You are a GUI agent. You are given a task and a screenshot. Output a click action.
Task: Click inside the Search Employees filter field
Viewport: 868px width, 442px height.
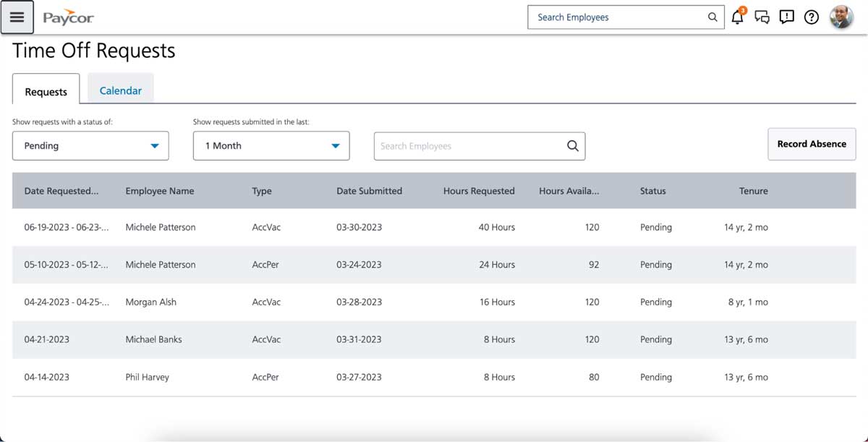(x=463, y=145)
